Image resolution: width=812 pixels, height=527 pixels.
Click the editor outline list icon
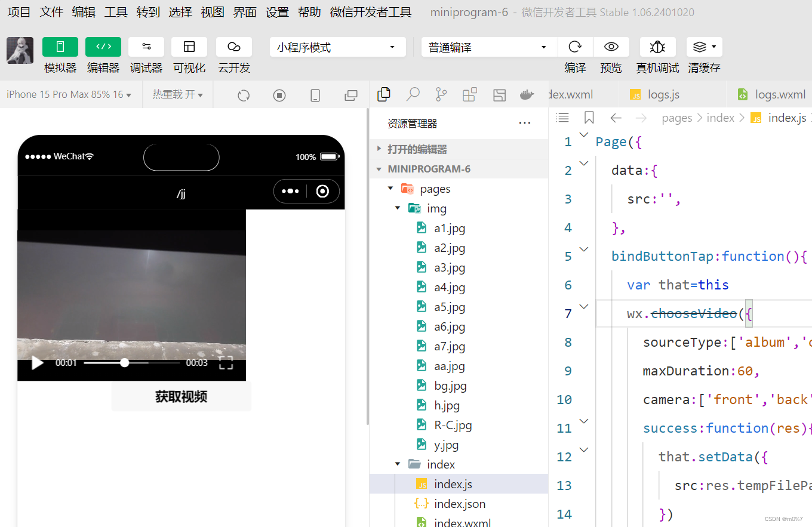pos(562,118)
